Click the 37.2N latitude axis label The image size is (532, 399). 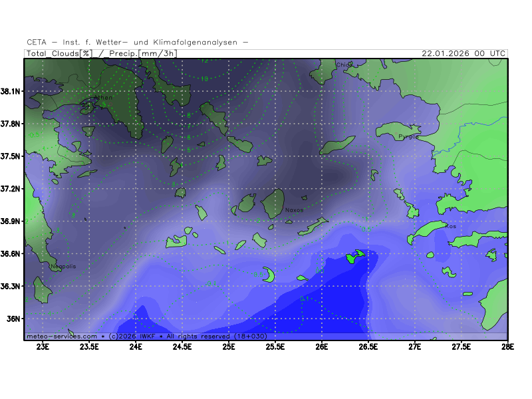click(x=11, y=189)
